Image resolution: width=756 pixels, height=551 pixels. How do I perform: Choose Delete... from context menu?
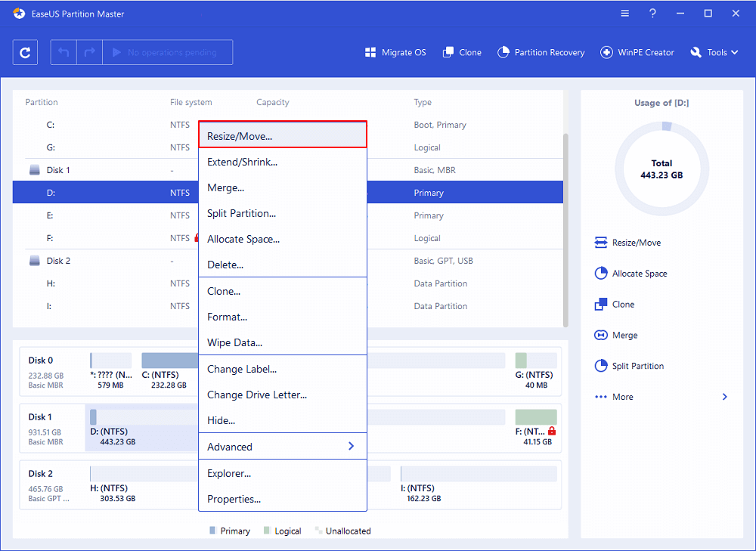283,265
